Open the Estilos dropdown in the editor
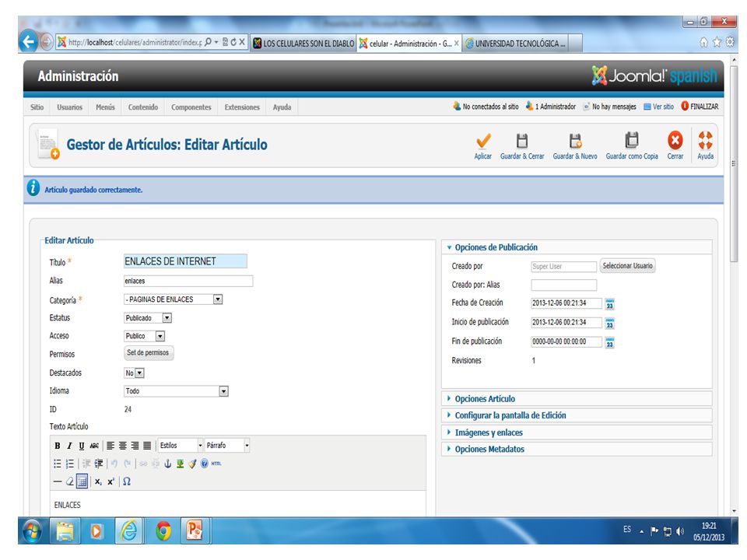 pos(181,446)
